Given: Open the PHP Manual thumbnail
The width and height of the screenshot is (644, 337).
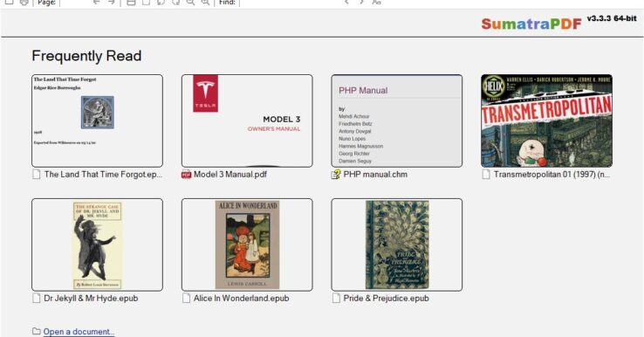Looking at the screenshot, I should tap(397, 120).
